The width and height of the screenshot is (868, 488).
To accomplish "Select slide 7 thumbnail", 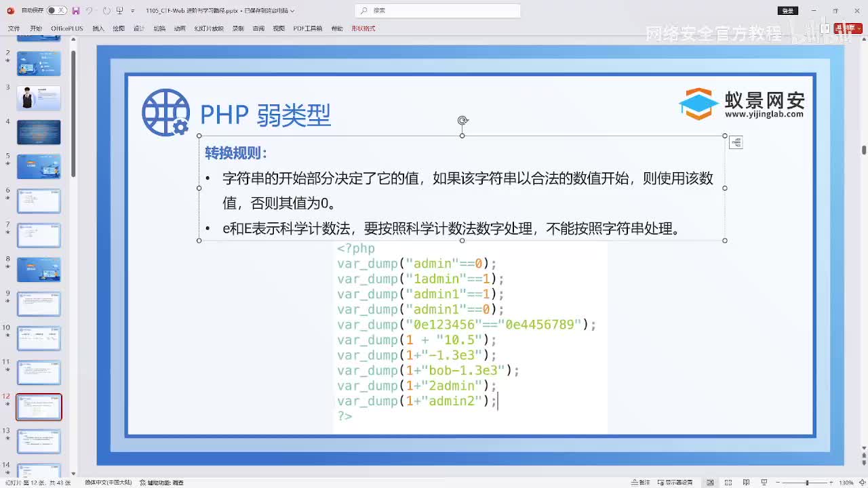I will 39,235.
